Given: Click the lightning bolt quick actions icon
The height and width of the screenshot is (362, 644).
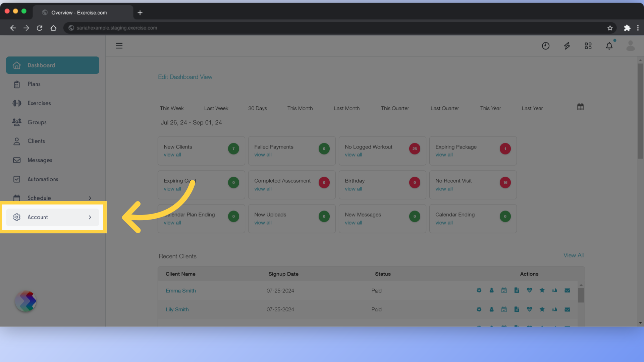Looking at the screenshot, I should pyautogui.click(x=567, y=46).
